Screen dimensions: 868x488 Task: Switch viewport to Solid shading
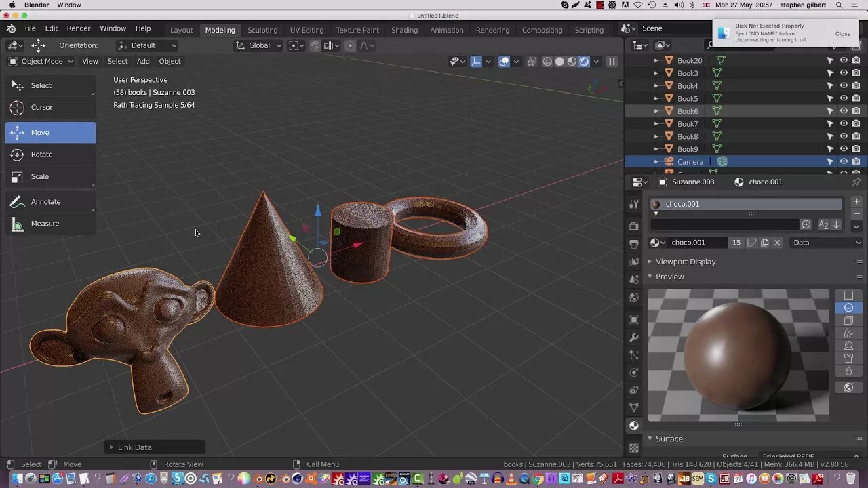(x=559, y=62)
